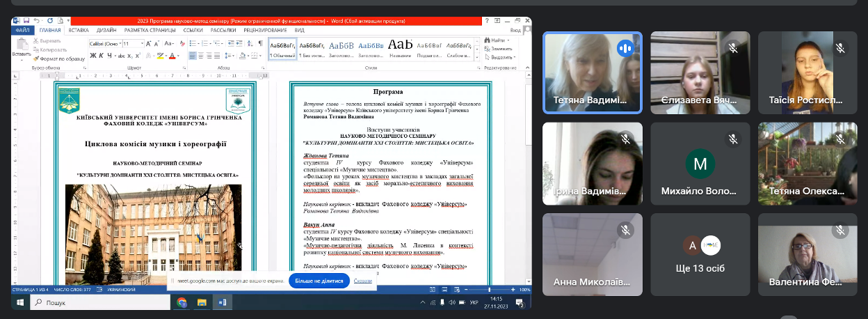Apply the Обычный style
The image size is (868, 319).
(282, 49)
